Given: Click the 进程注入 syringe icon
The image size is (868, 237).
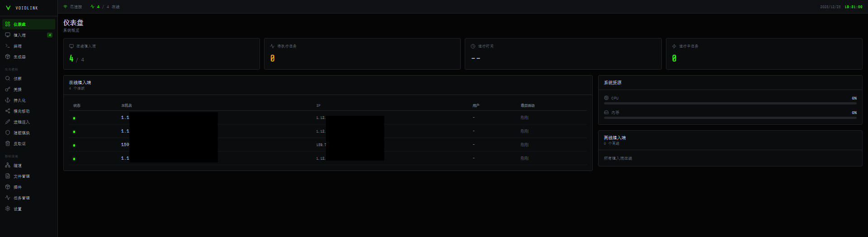Looking at the screenshot, I should (8, 122).
